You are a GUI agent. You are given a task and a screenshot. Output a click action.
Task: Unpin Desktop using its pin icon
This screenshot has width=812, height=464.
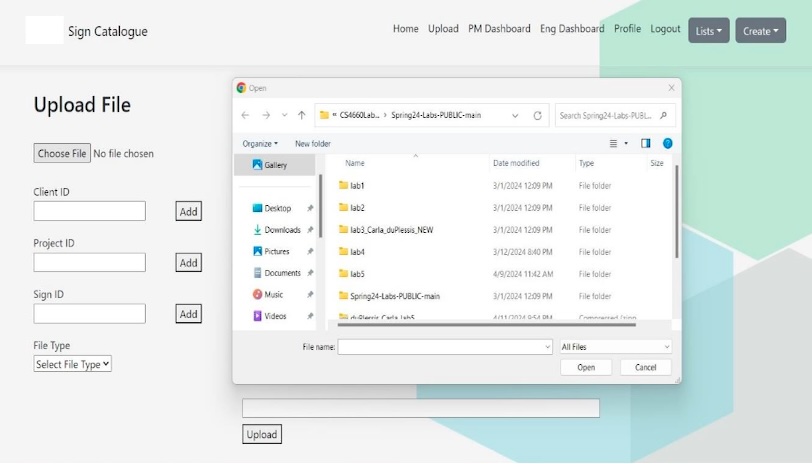(310, 208)
